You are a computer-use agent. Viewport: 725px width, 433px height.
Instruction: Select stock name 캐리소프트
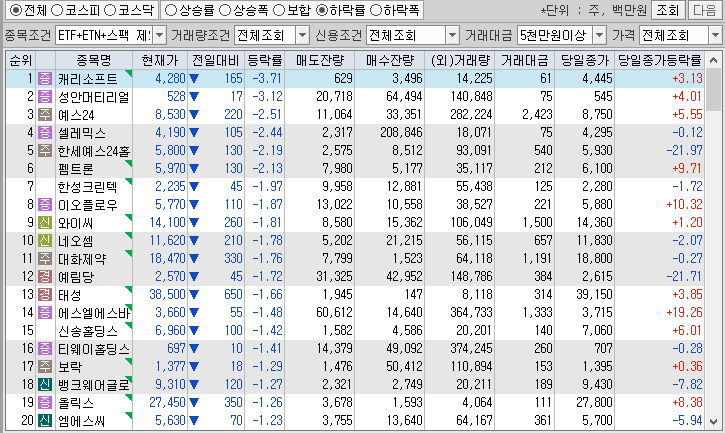click(x=88, y=79)
